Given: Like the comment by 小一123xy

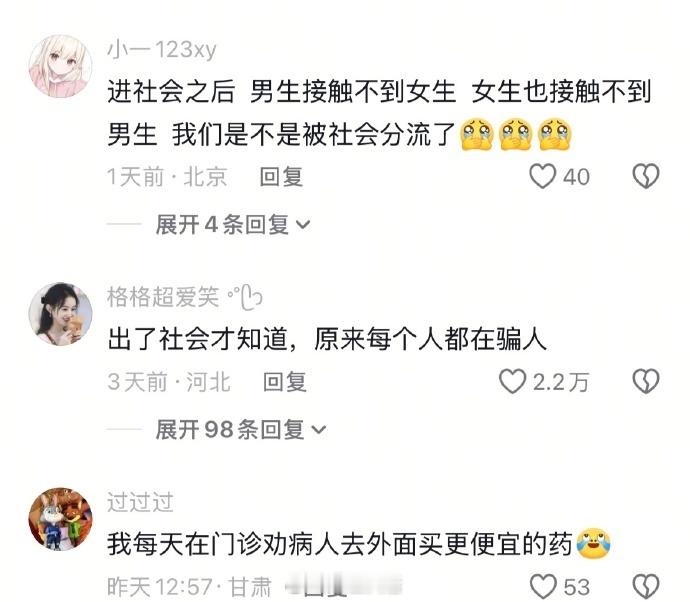Looking at the screenshot, I should (x=542, y=176).
